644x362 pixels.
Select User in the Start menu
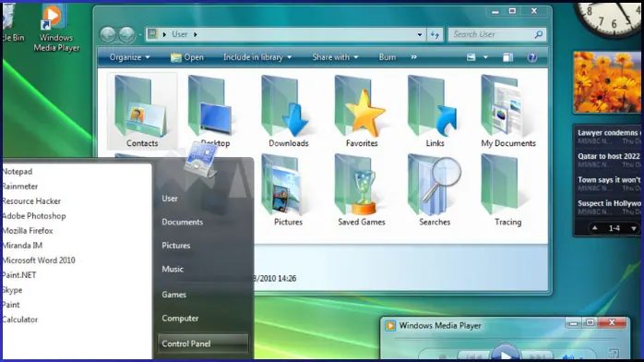point(170,199)
